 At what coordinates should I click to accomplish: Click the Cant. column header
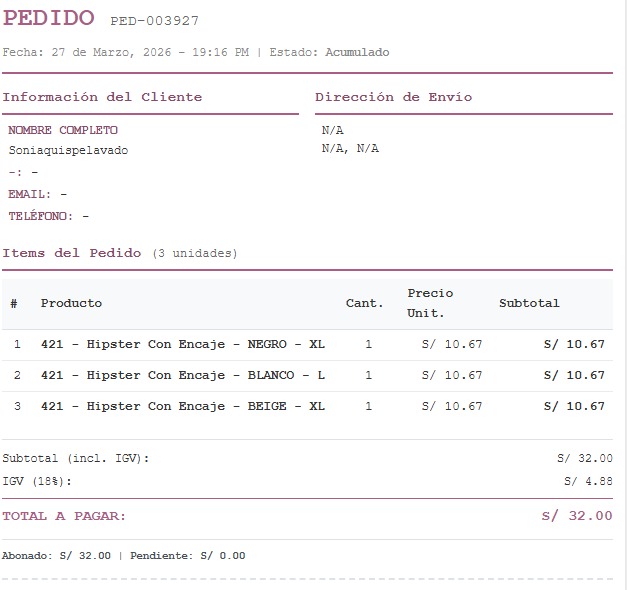point(364,303)
